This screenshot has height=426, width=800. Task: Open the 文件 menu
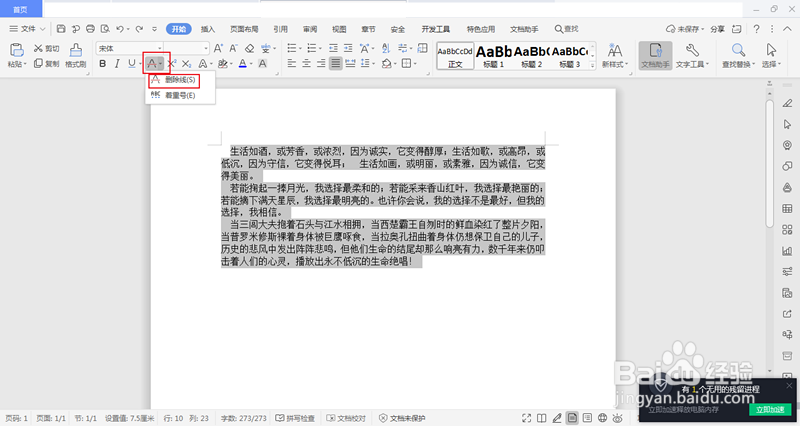(28, 29)
